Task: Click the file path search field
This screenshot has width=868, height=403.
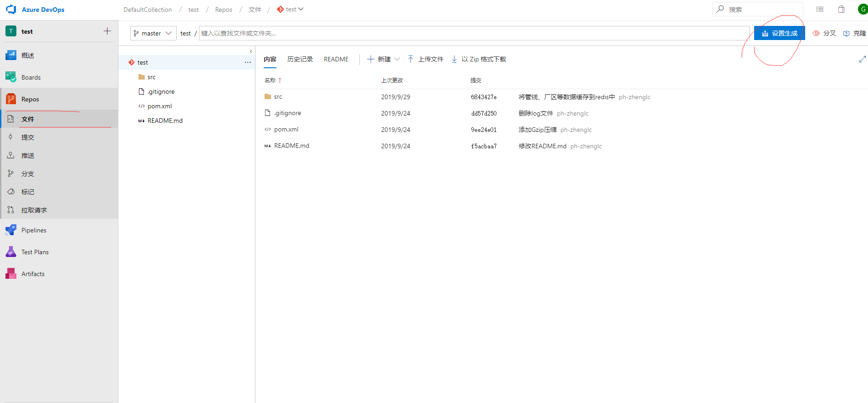Action: 474,33
